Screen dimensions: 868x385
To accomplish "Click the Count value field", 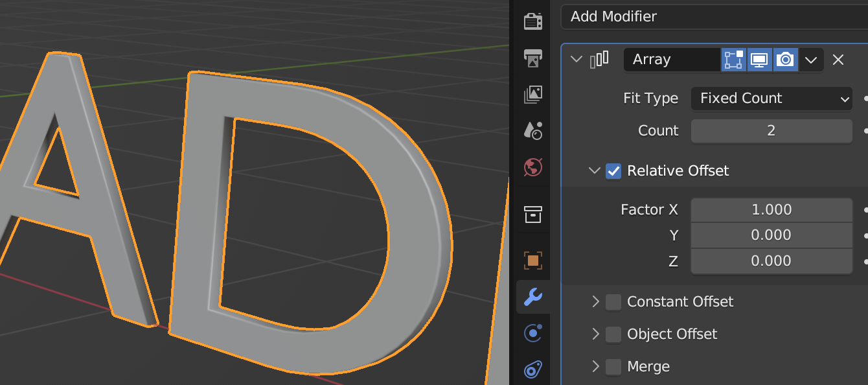I will 771,131.
